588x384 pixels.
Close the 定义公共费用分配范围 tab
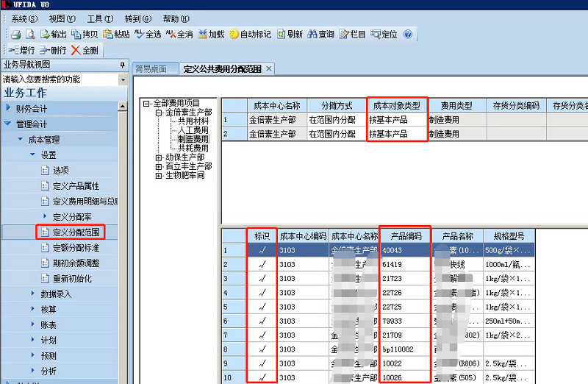pyautogui.click(x=268, y=68)
